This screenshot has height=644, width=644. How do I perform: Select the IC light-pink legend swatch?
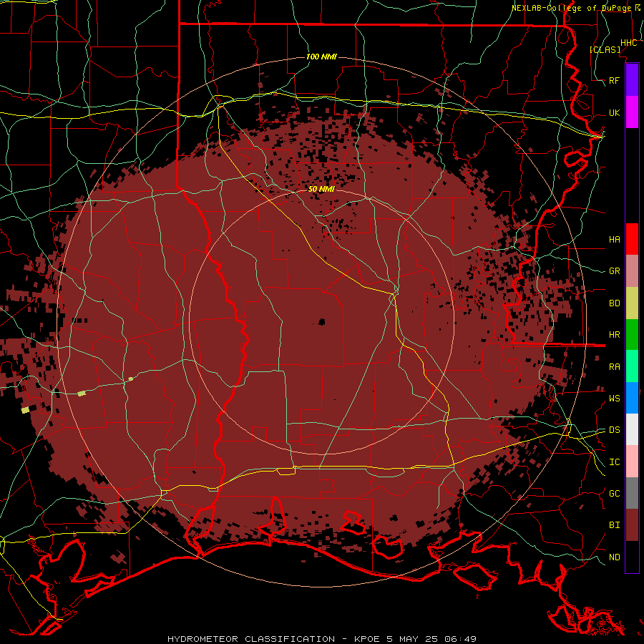tap(632, 462)
